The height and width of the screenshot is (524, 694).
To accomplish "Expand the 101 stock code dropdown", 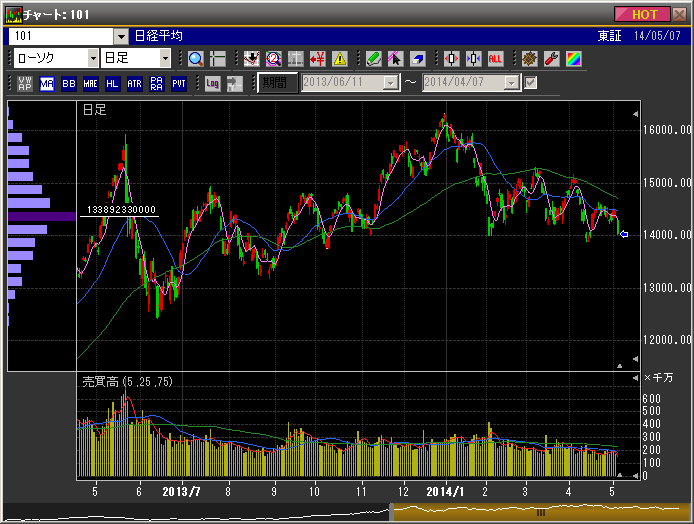I will (121, 36).
